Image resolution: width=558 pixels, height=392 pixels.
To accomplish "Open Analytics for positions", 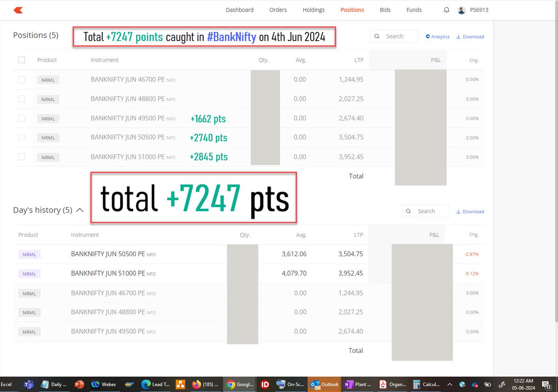I will pyautogui.click(x=438, y=37).
